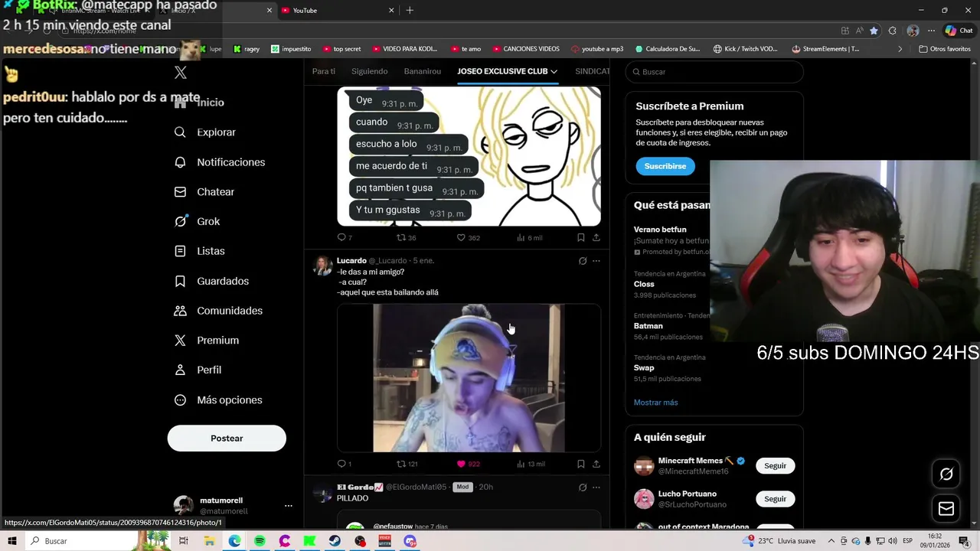Image resolution: width=980 pixels, height=551 pixels.
Task: View the Lucardo post's 13 mil views
Action: 531,464
